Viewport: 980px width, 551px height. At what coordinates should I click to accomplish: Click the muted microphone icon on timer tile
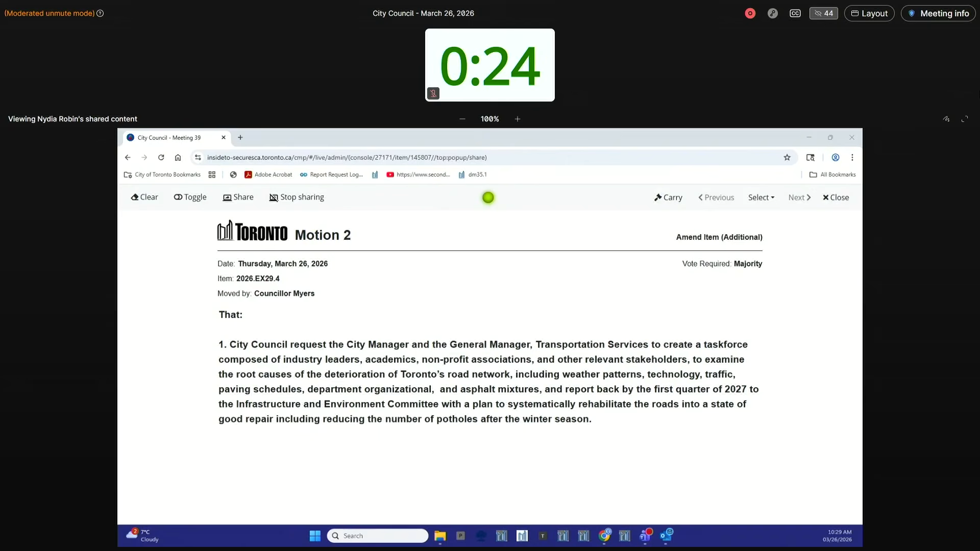(x=433, y=93)
